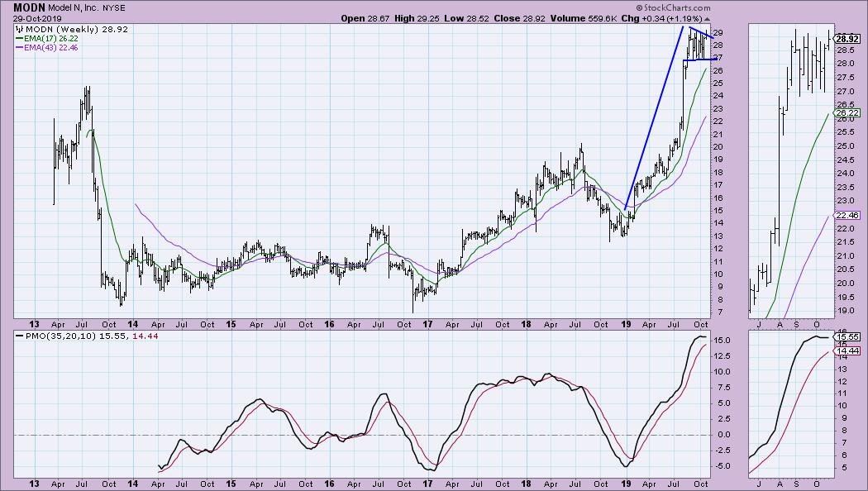Click the PMO(35,20,10) indicator legend label
The image size is (868, 491).
click(60, 336)
